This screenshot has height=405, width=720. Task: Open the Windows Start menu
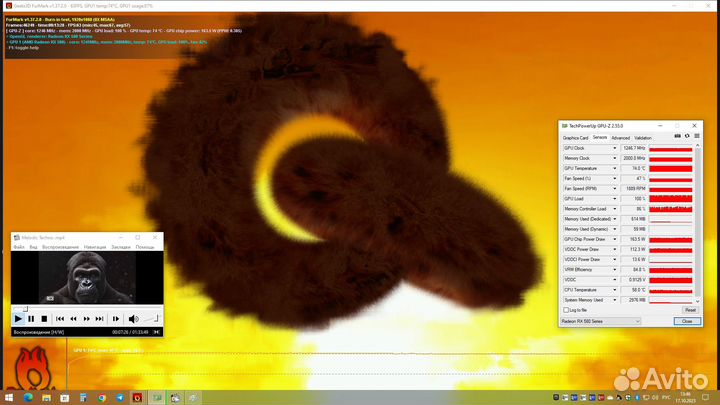click(9, 397)
